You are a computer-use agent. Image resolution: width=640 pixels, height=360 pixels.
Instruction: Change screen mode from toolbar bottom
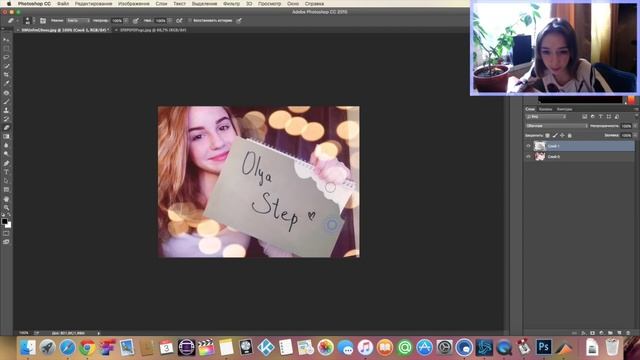coord(6,242)
